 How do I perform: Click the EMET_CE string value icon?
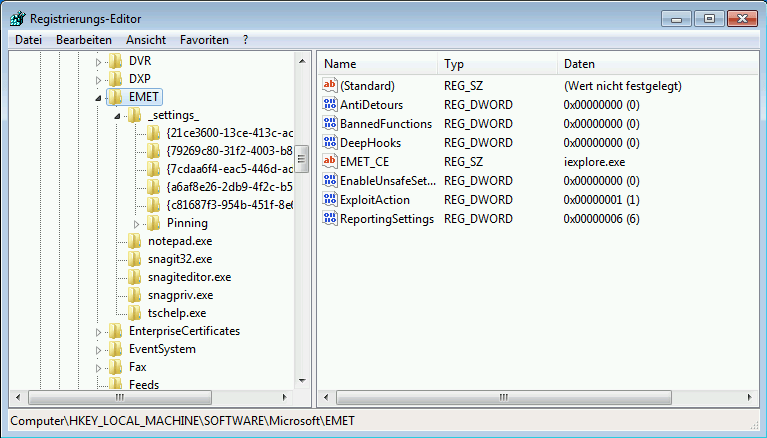click(331, 161)
